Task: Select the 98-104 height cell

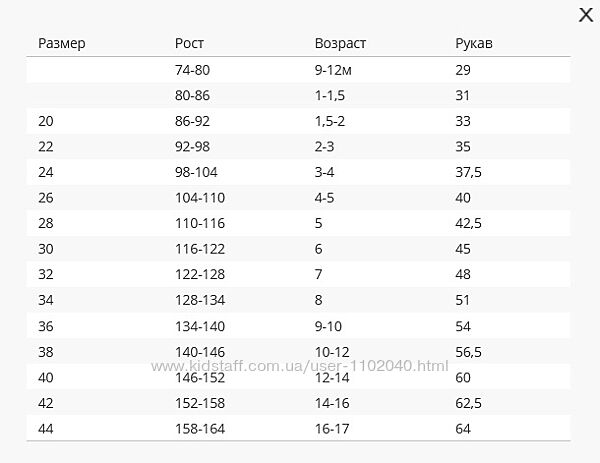Action: coord(196,172)
